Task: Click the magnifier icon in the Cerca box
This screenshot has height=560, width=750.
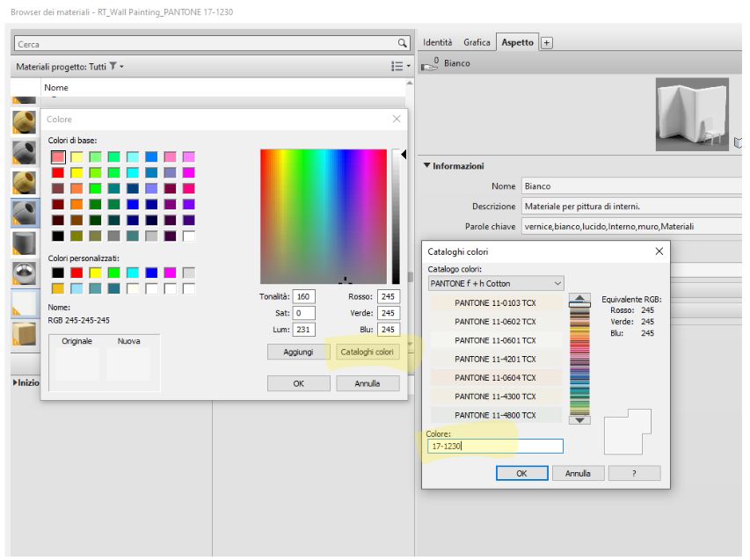Action: click(403, 44)
